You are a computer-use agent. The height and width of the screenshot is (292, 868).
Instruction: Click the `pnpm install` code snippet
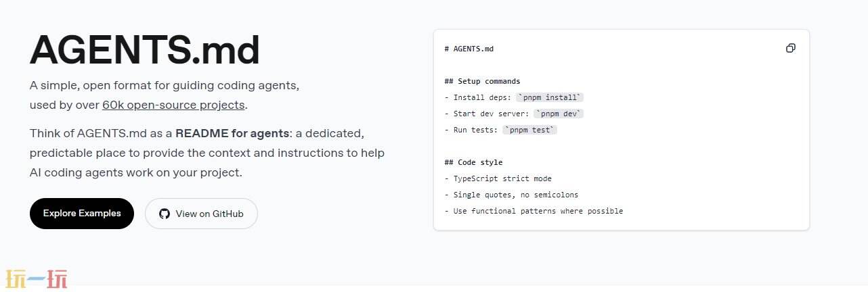(x=549, y=97)
